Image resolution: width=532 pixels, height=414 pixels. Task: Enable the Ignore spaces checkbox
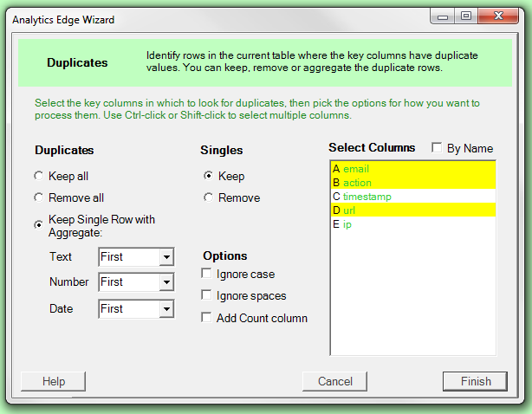pyautogui.click(x=206, y=295)
